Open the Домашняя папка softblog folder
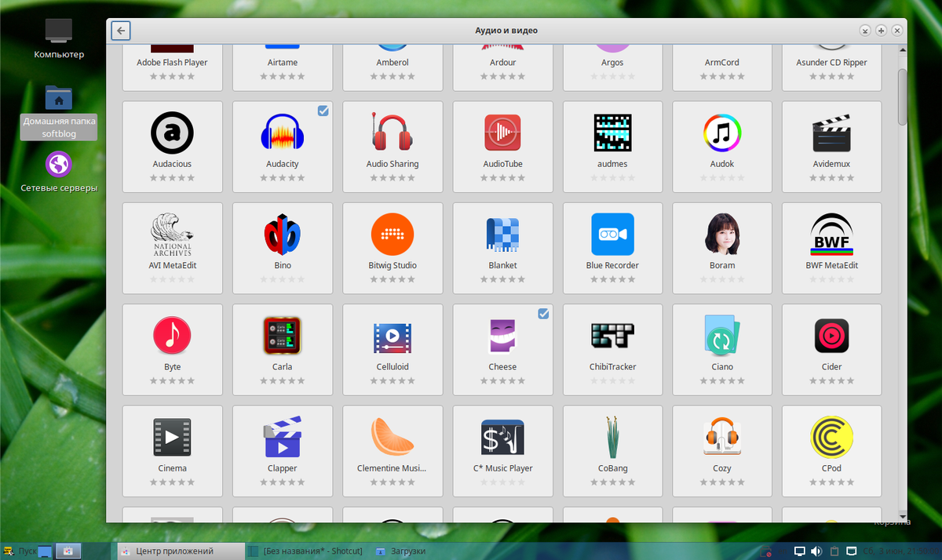The image size is (942, 560). tap(59, 113)
